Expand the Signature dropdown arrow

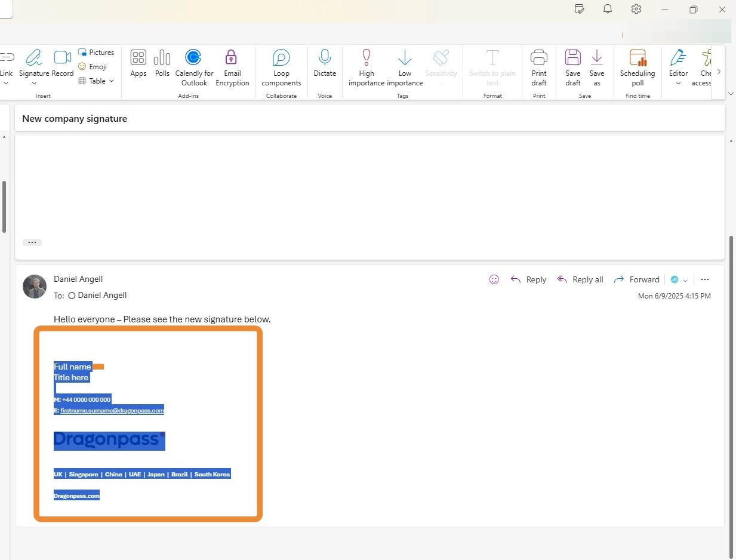click(x=34, y=83)
